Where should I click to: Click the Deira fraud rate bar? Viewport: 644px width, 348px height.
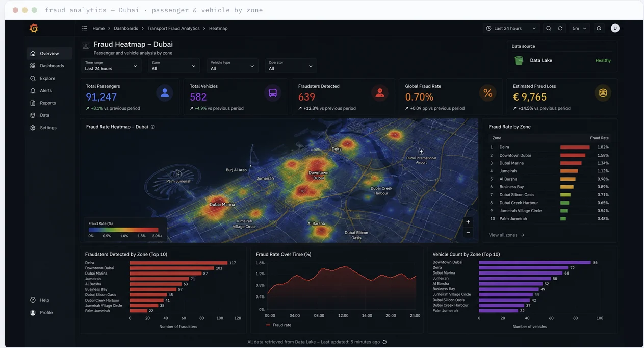pyautogui.click(x=575, y=147)
